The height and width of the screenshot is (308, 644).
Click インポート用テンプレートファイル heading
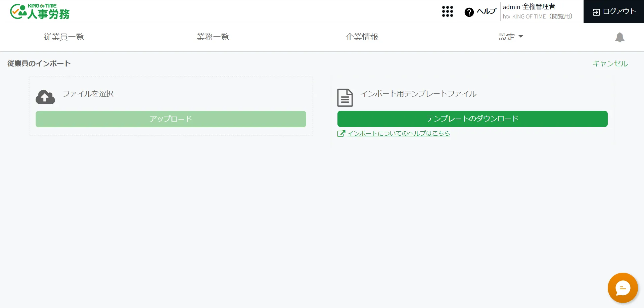point(419,94)
